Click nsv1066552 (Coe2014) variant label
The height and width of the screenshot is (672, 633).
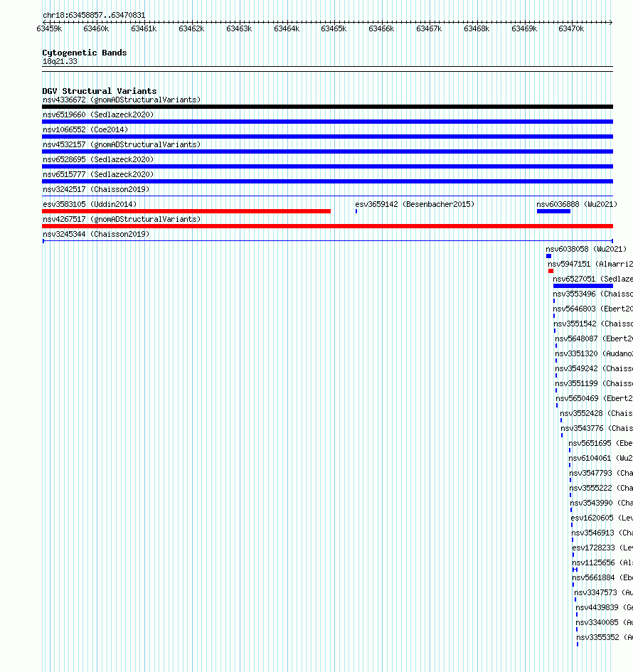click(x=85, y=129)
